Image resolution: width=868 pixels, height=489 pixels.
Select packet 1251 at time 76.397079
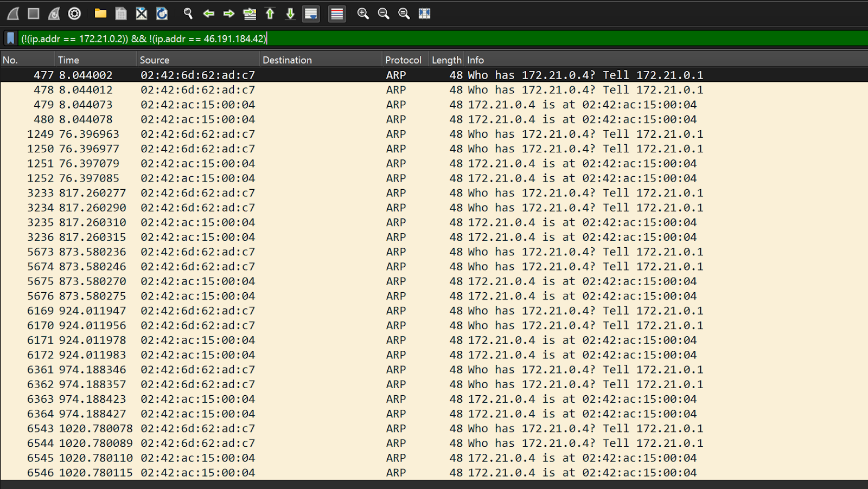pos(434,163)
